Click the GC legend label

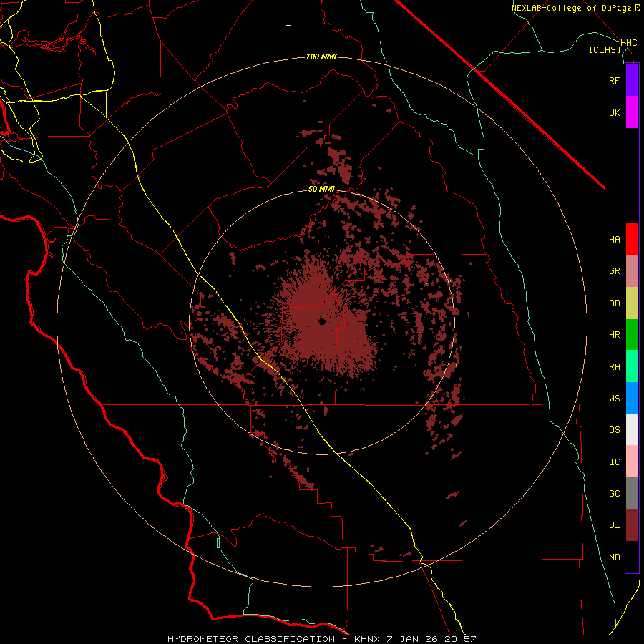click(x=614, y=494)
